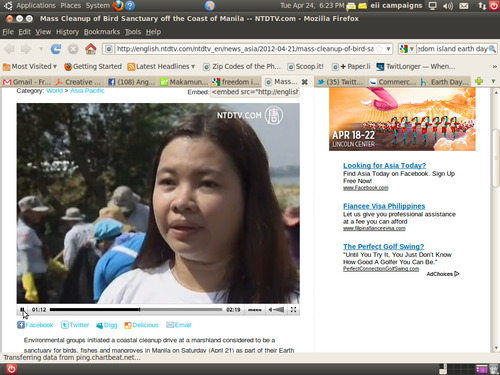Open the navigation history dropdown arrow
This screenshot has width=500, height=375.
click(41, 49)
